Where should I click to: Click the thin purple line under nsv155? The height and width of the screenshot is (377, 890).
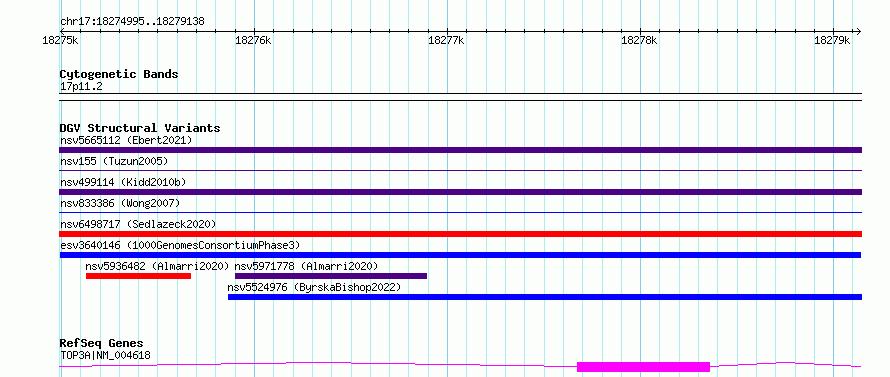pos(460,170)
